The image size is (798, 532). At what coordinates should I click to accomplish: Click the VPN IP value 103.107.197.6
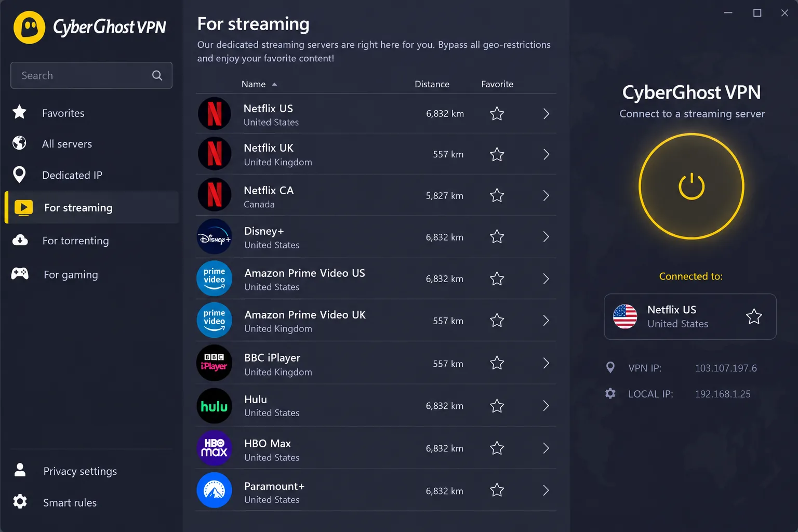[726, 368]
